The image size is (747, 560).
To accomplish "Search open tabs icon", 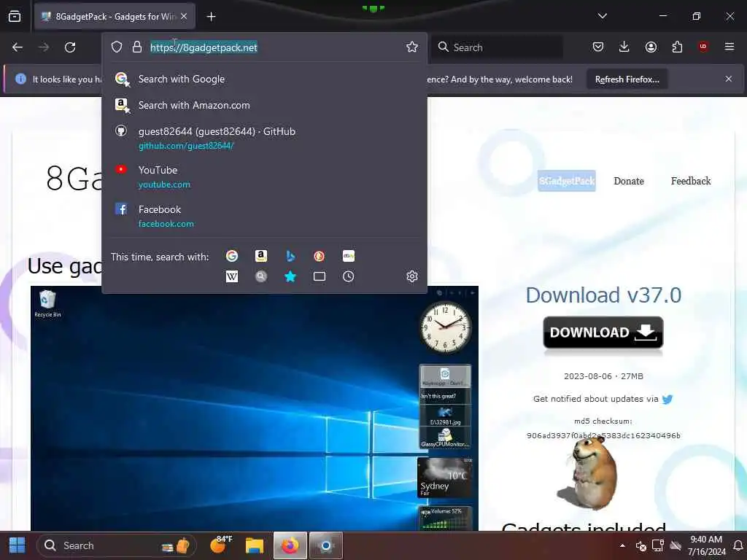I will 320,276.
